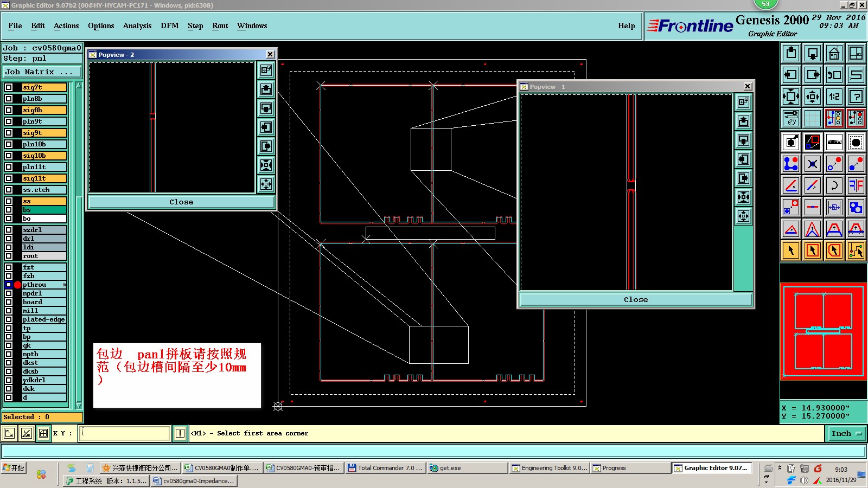Click the pan left view icon
Image resolution: width=868 pixels, height=488 pixels.
tap(791, 75)
